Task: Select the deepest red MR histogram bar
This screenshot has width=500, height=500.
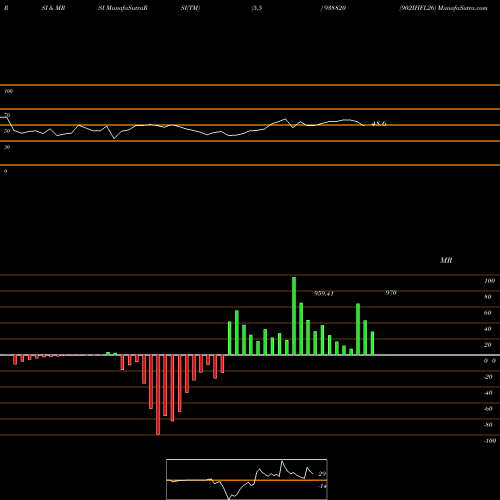Action: [158, 395]
